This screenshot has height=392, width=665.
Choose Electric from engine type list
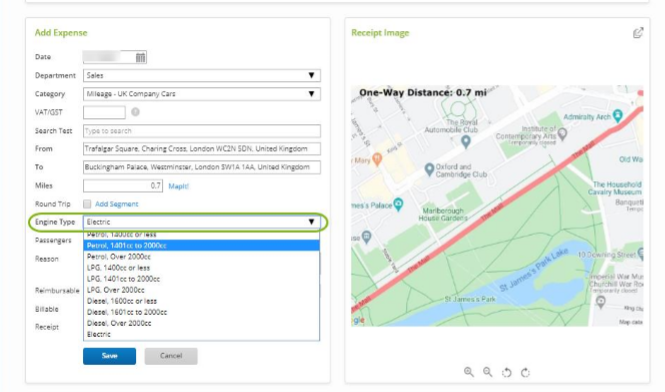point(201,334)
